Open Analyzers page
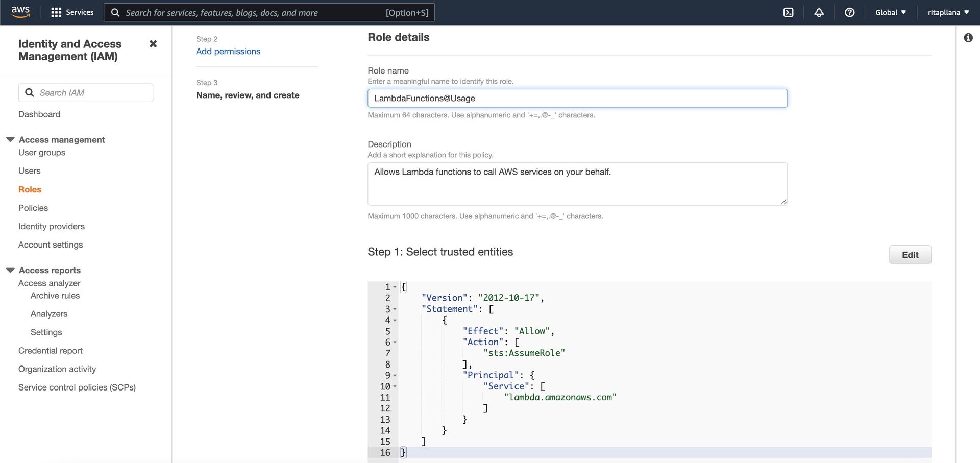 [x=49, y=314]
